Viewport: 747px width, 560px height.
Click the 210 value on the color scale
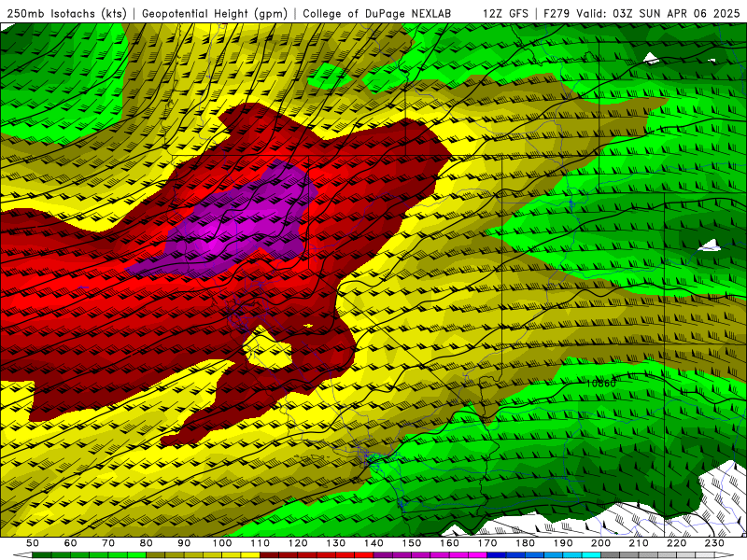click(639, 543)
